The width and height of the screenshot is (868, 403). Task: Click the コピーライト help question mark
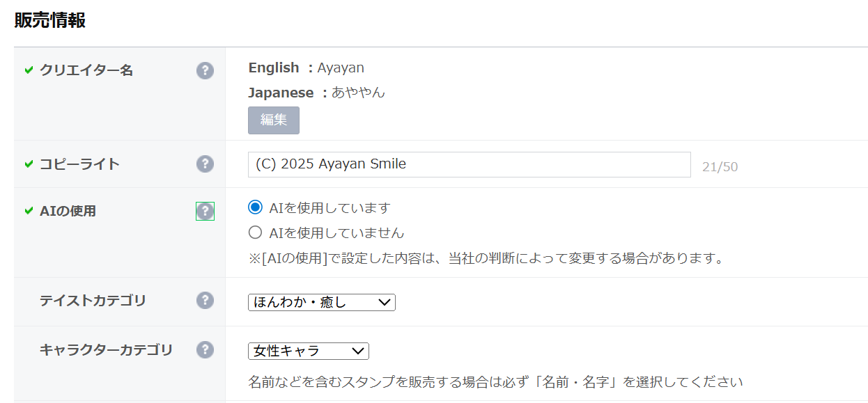click(205, 164)
